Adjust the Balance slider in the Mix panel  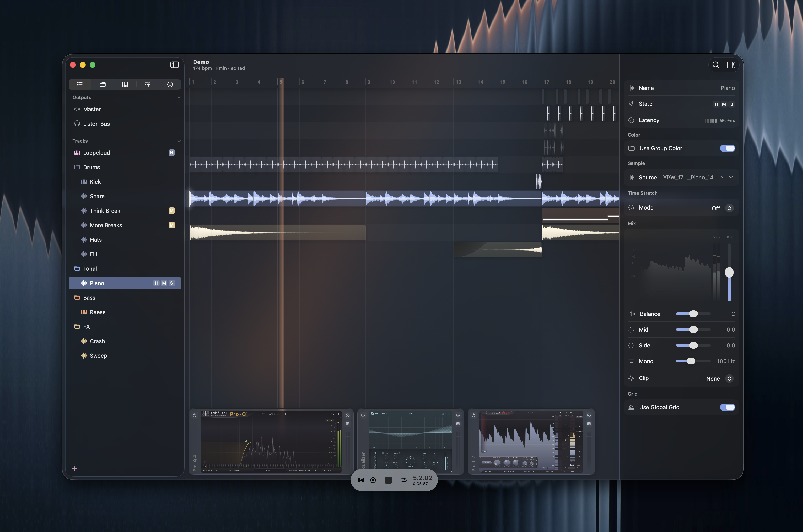click(x=693, y=314)
